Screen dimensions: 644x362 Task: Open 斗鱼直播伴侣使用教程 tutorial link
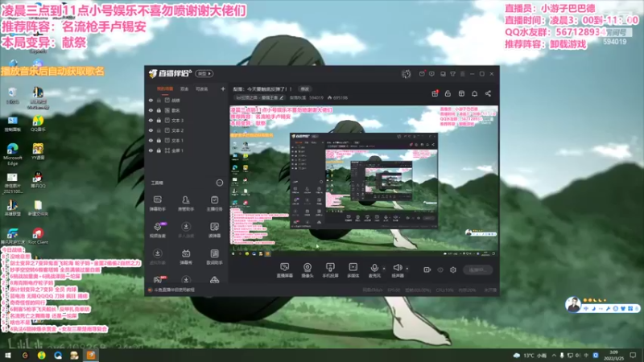(x=174, y=290)
